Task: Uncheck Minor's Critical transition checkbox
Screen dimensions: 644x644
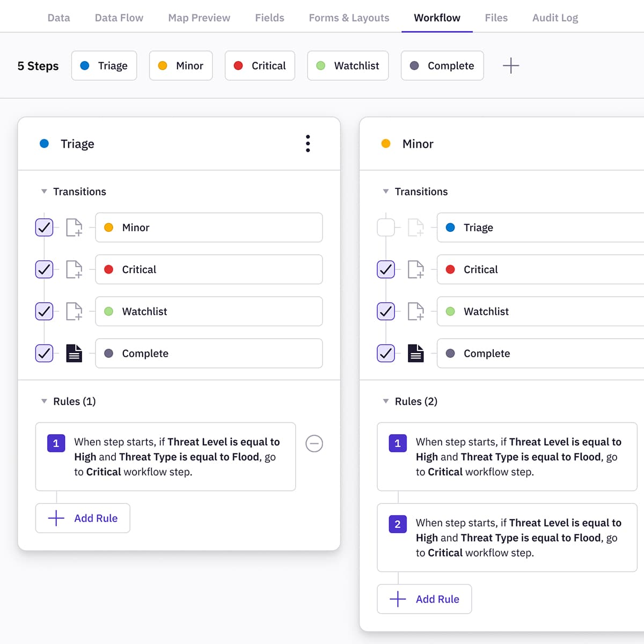Action: click(386, 269)
